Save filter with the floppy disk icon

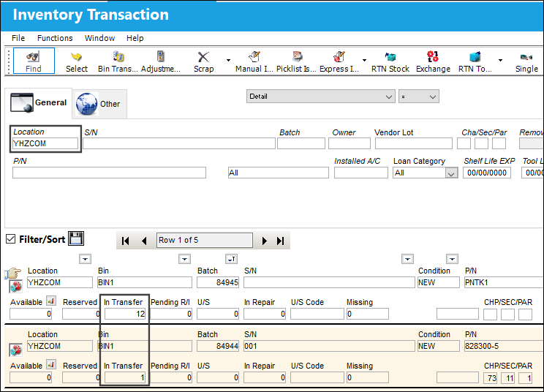[x=76, y=238]
